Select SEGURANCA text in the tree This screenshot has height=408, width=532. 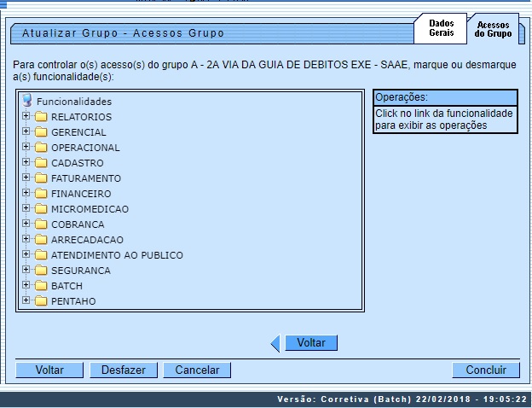pyautogui.click(x=81, y=271)
